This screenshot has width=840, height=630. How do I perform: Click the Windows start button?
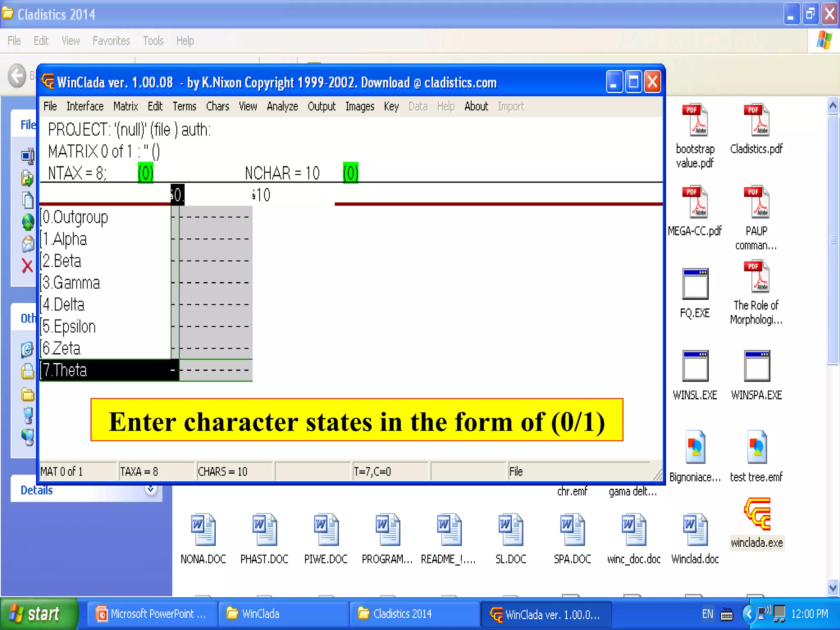click(x=39, y=614)
